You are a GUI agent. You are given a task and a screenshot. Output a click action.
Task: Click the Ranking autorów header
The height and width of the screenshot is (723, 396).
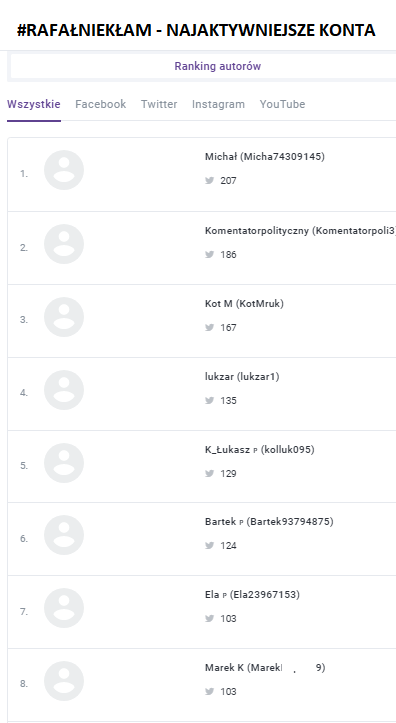218,66
